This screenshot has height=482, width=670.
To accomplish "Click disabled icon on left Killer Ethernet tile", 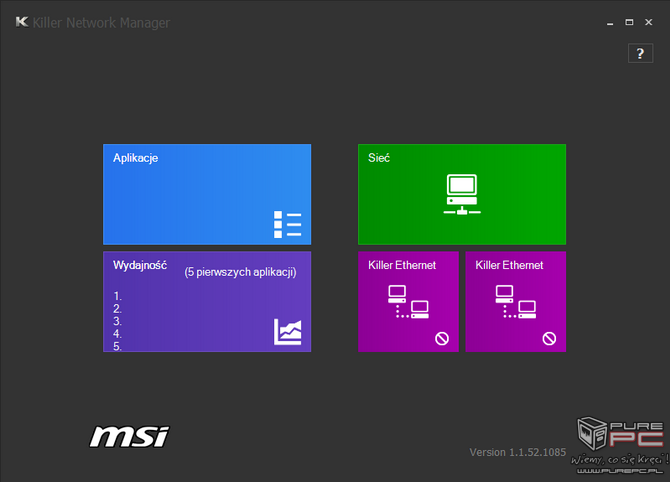I will [x=442, y=339].
